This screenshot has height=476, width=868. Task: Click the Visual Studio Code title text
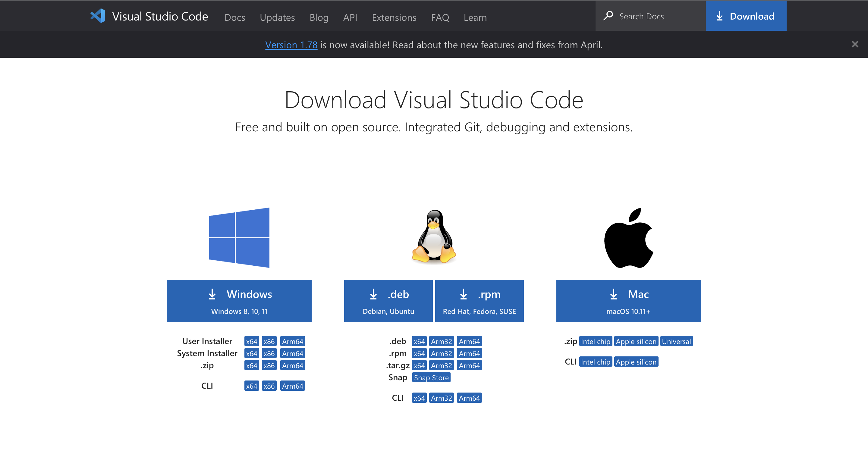click(160, 16)
